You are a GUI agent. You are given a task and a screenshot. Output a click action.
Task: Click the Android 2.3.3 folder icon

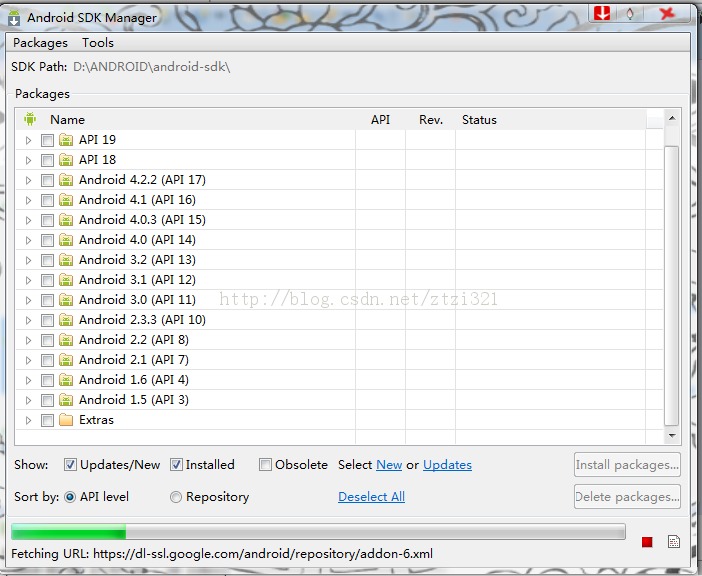pyautogui.click(x=66, y=320)
